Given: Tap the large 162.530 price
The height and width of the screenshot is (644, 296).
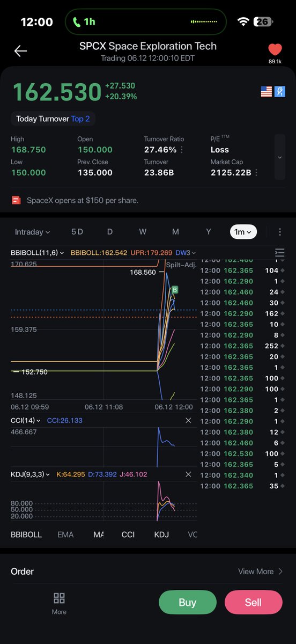Looking at the screenshot, I should [56, 92].
